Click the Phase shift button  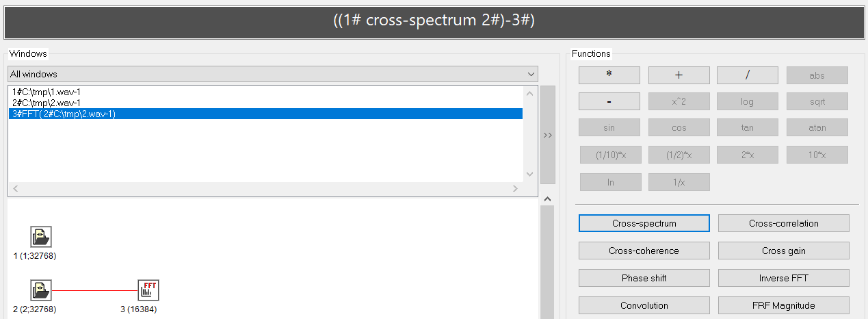point(644,278)
